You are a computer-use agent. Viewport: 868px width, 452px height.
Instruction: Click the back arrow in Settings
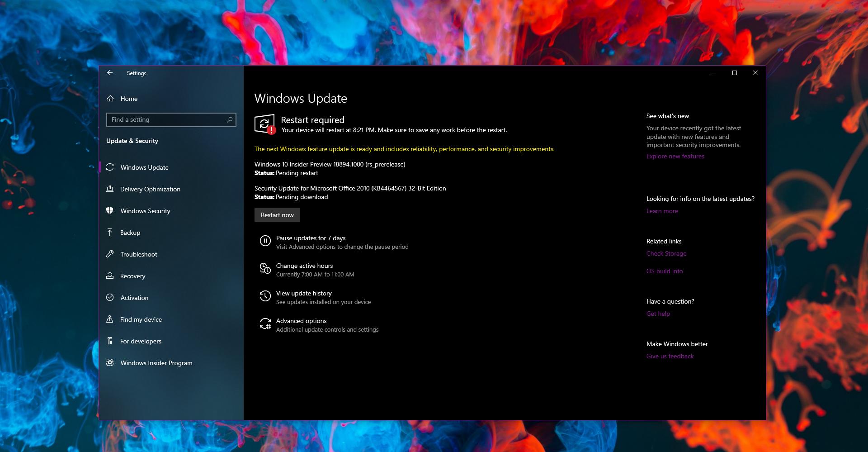click(x=110, y=73)
